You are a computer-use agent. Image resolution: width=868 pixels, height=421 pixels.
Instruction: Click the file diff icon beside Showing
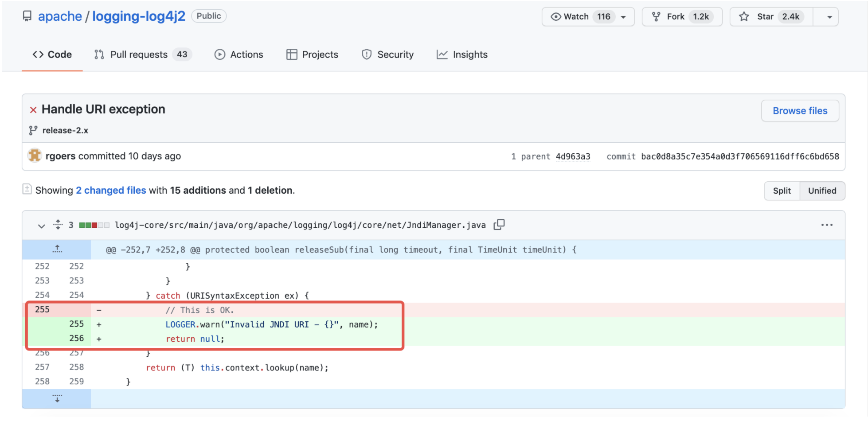tap(27, 189)
